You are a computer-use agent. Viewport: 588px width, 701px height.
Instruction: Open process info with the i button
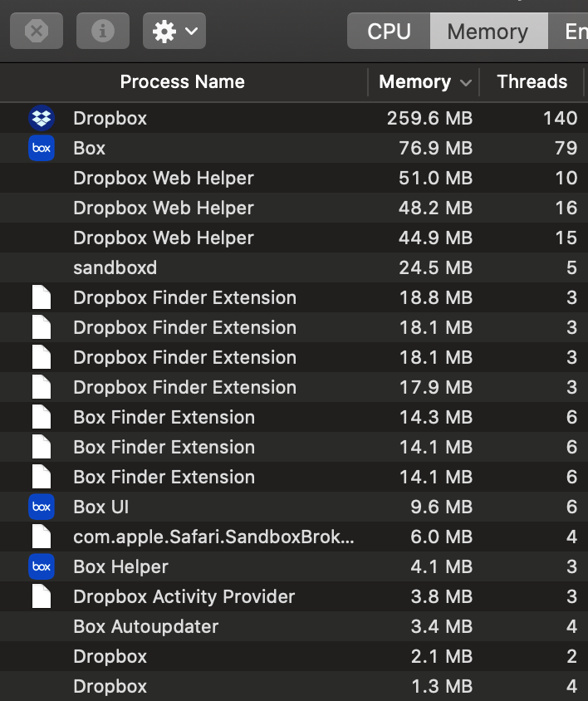click(103, 31)
